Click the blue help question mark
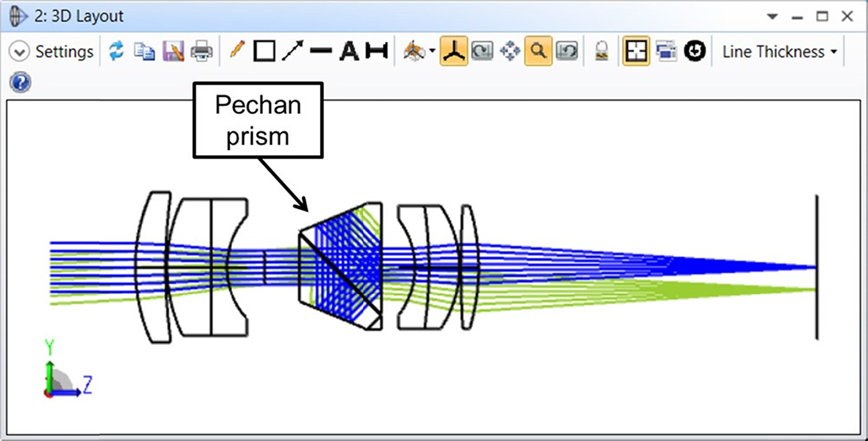This screenshot has height=441, width=868. pos(20,82)
